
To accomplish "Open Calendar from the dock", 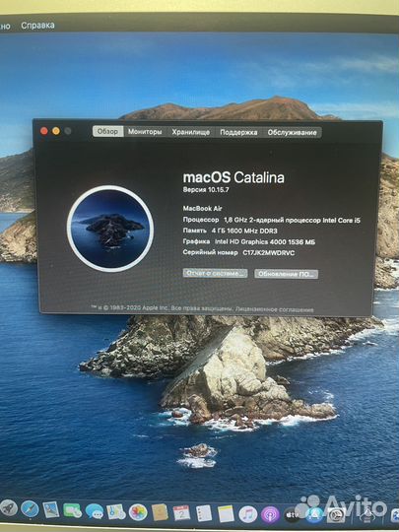I will 181,513.
